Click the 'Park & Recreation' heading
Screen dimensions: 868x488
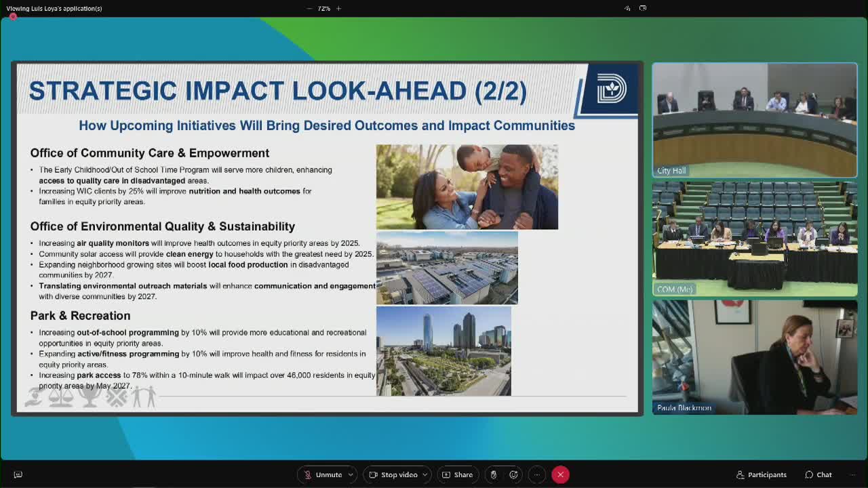pos(80,316)
